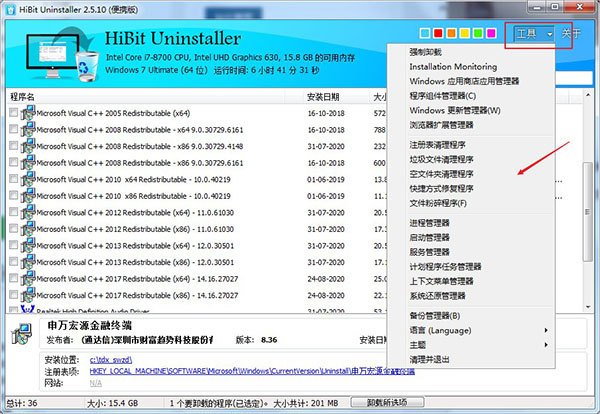This screenshot has height=414, width=600.
Task: Click icon of Visual C++ 2012 (x64) entry
Action: [x=28, y=212]
